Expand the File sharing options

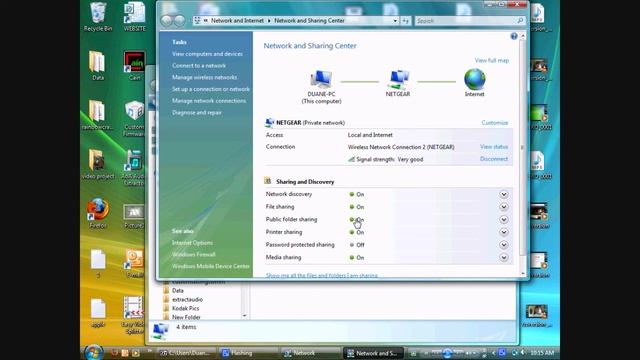point(504,207)
